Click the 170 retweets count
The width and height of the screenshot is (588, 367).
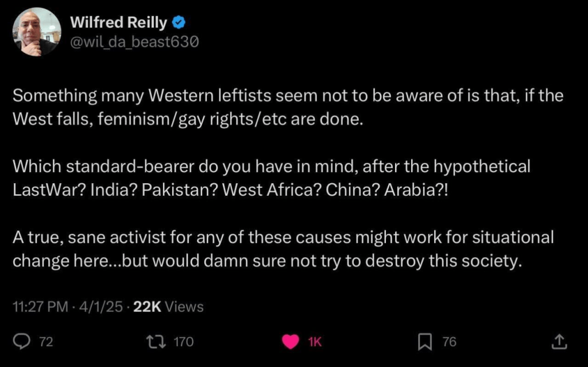click(183, 342)
